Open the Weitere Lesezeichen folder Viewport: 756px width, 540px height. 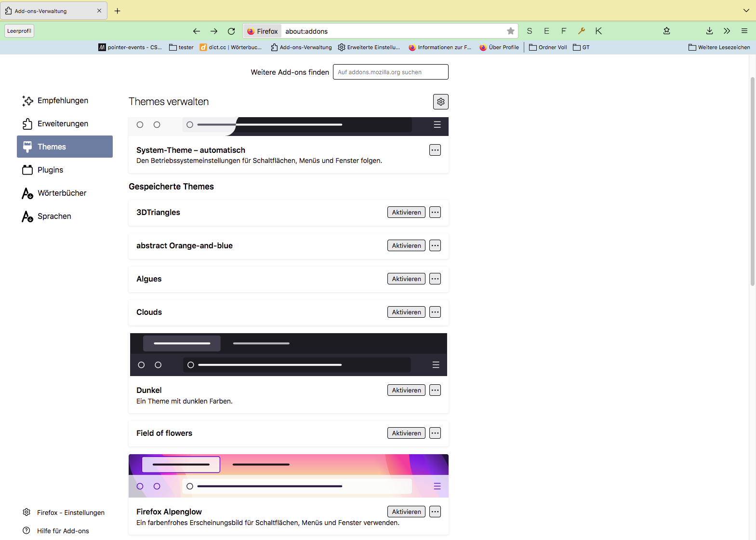pos(719,47)
